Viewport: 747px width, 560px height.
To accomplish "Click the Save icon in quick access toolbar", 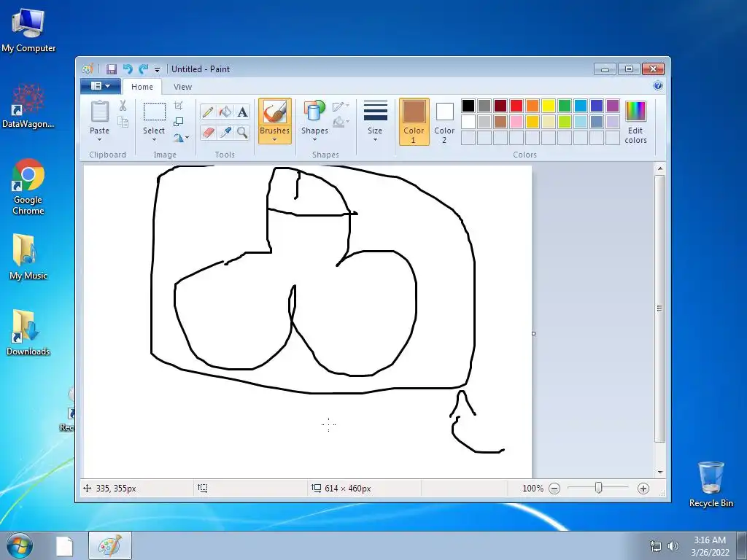I will tap(111, 69).
